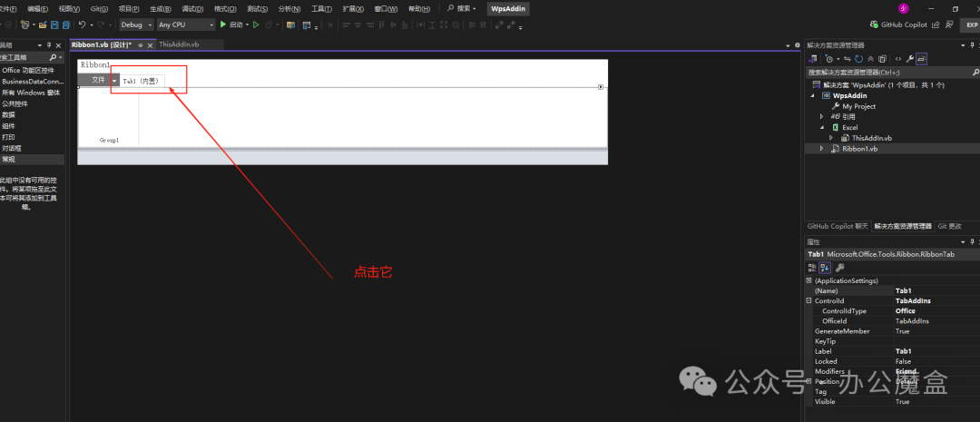Click Show All Files icon in Solution Explorer

(882, 59)
